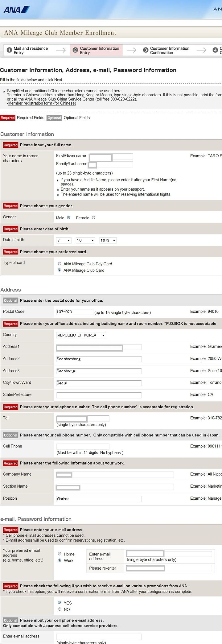Image resolution: width=222 pixels, height=644 pixels.
Task: Click the Tel number field
Action: click(x=83, y=419)
